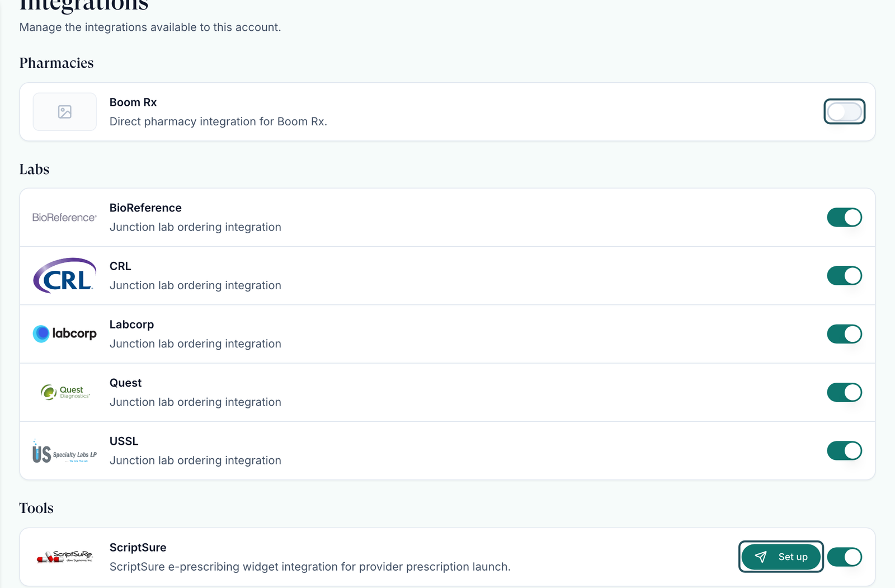Viewport: 895px width, 588px height.
Task: Open ScriptSure Set up button
Action: pos(781,557)
